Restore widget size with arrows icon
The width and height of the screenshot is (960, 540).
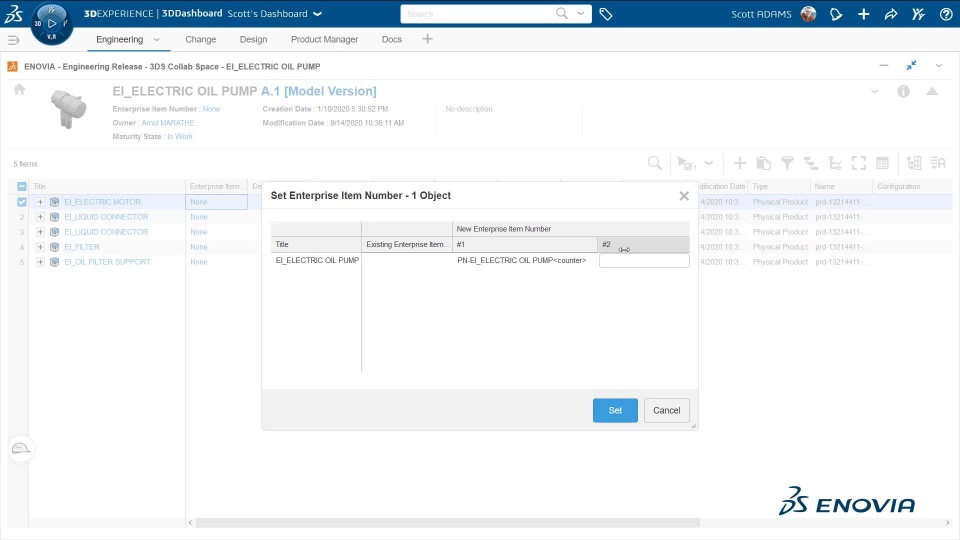911,66
